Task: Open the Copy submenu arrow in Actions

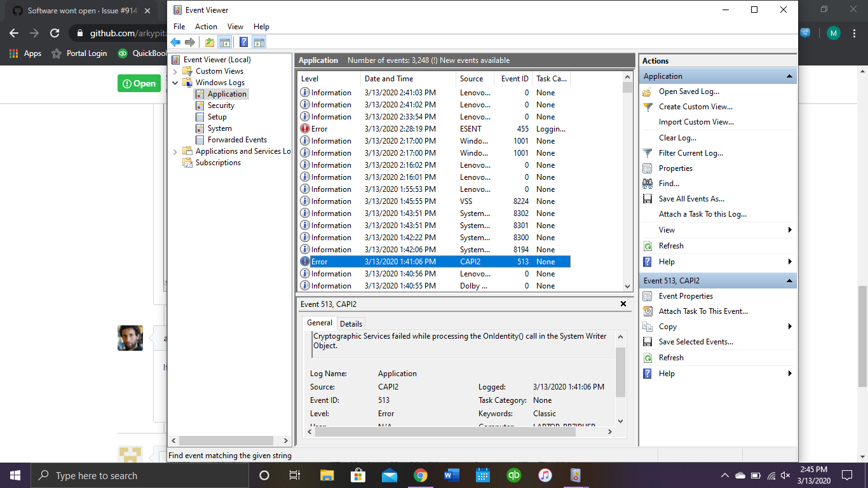Action: (x=790, y=327)
